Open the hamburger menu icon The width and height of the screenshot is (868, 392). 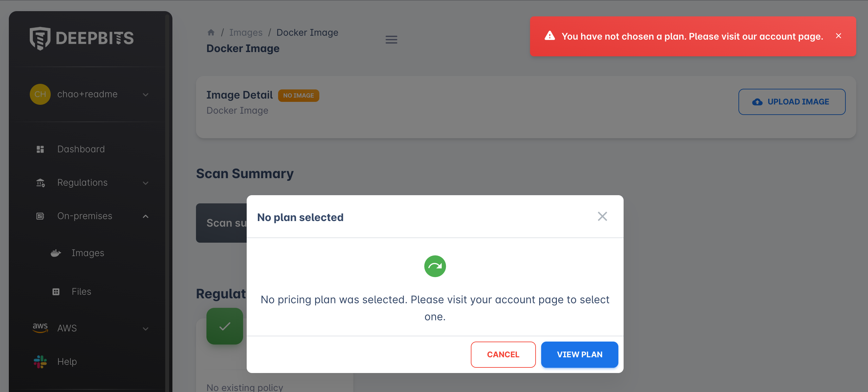391,40
